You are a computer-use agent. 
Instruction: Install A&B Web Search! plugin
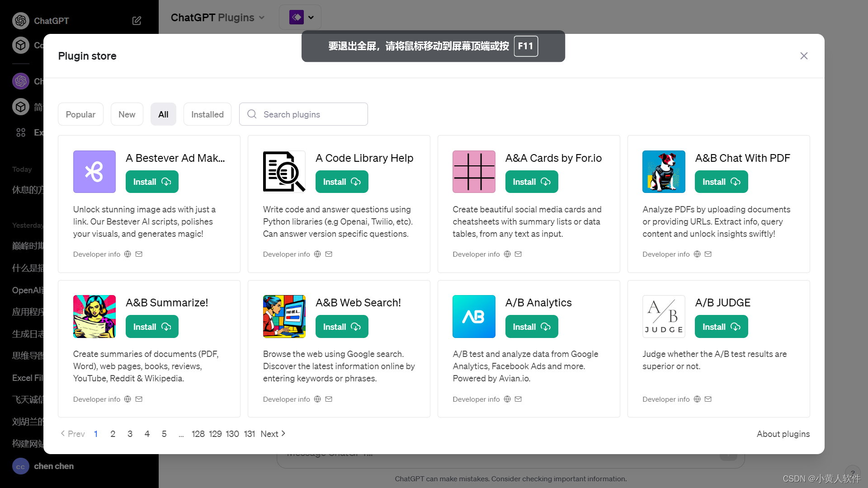pyautogui.click(x=342, y=327)
